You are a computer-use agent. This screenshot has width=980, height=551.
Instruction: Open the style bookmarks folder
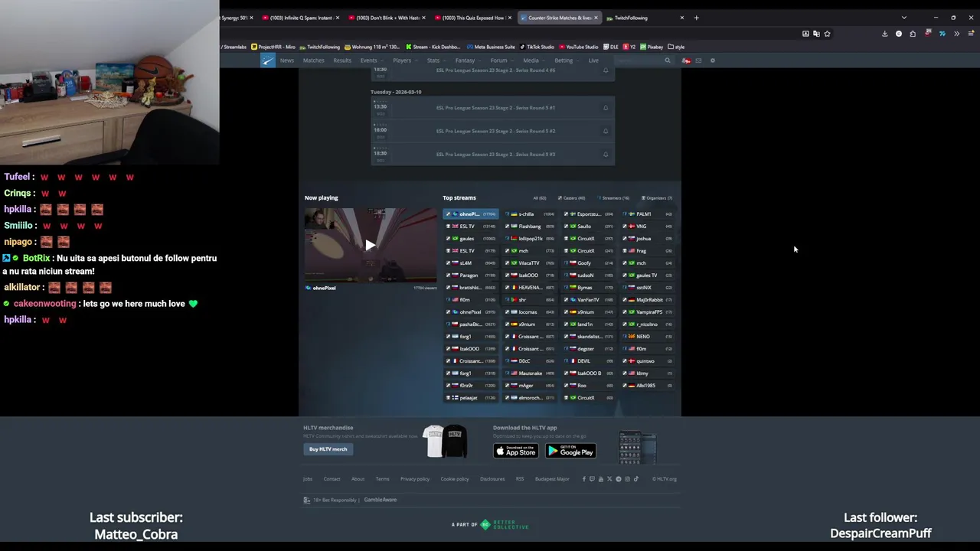coord(677,47)
